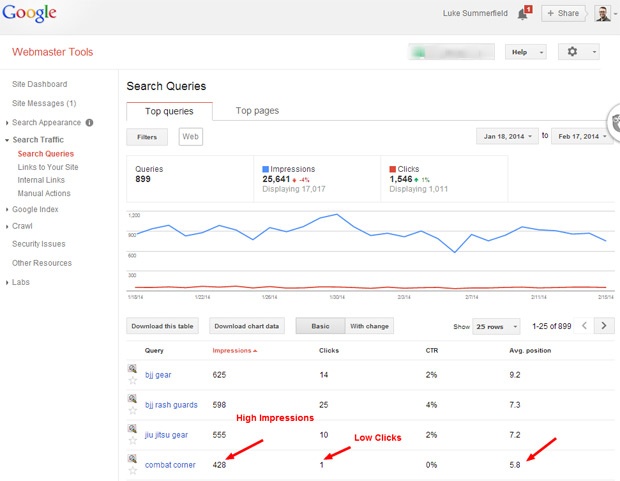The height and width of the screenshot is (481, 620).
Task: Click magnifier icon for bjj gear query
Action: click(x=132, y=369)
